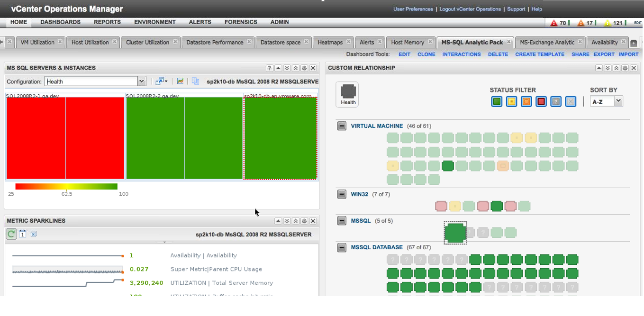Viewport: 644px width, 316px height.
Task: Open the calendar date control in Metric Sparklines
Action: click(22, 234)
